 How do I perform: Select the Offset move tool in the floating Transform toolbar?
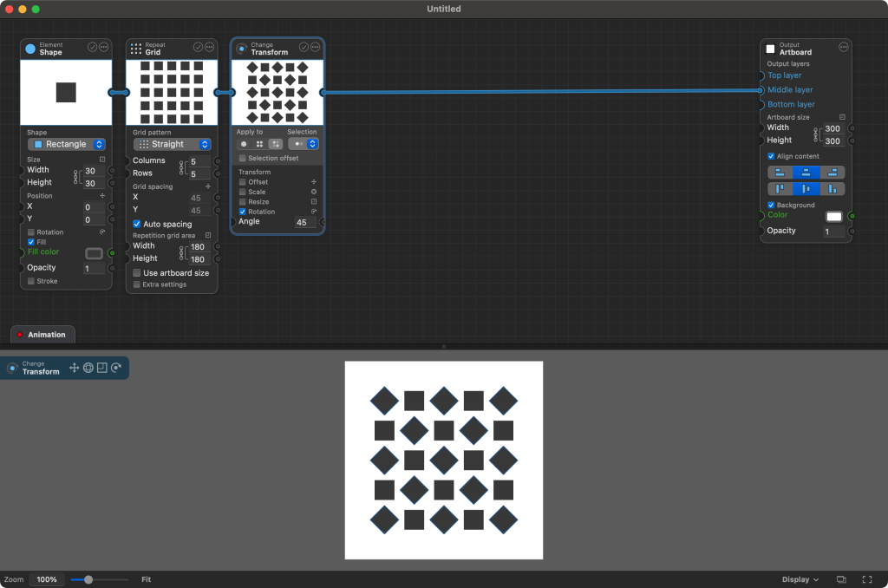pos(75,368)
